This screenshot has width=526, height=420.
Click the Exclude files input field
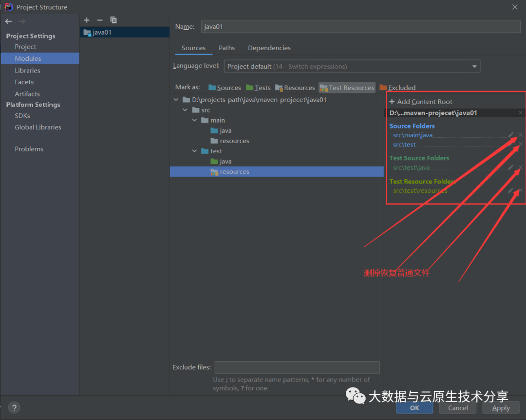(x=297, y=367)
